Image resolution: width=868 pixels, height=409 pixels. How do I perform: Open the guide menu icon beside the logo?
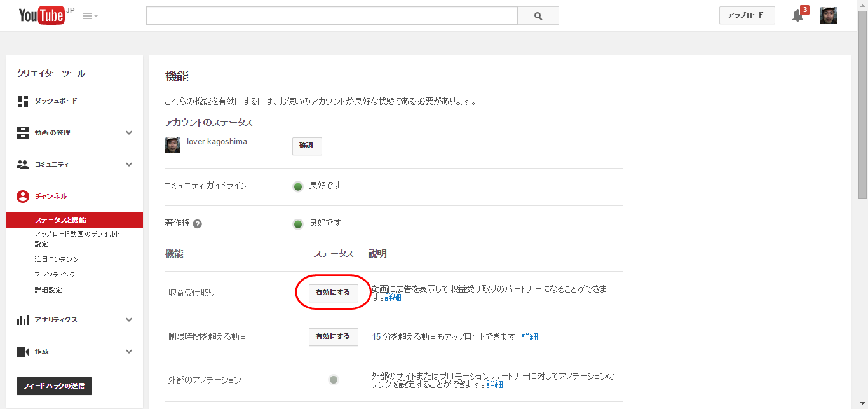click(90, 16)
